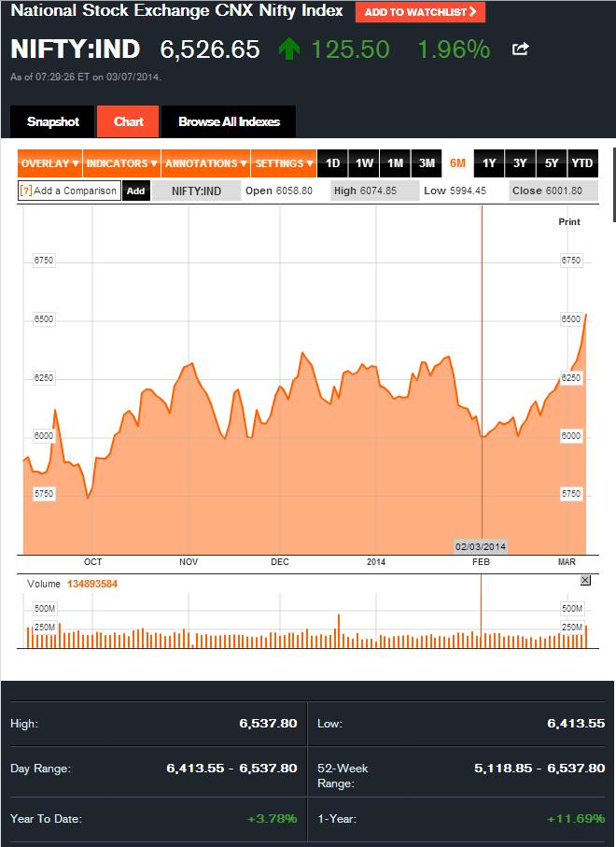Click the MAR label on chart axis
This screenshot has width=616, height=847.
click(x=567, y=562)
